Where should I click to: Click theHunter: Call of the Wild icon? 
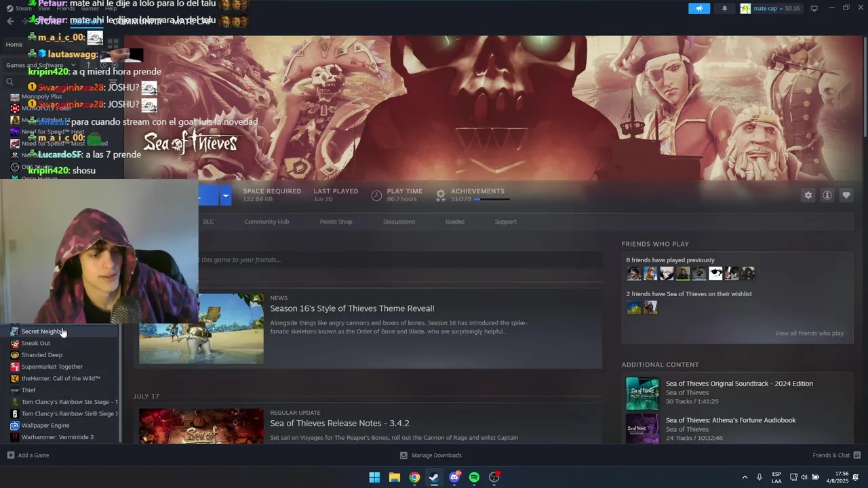15,378
